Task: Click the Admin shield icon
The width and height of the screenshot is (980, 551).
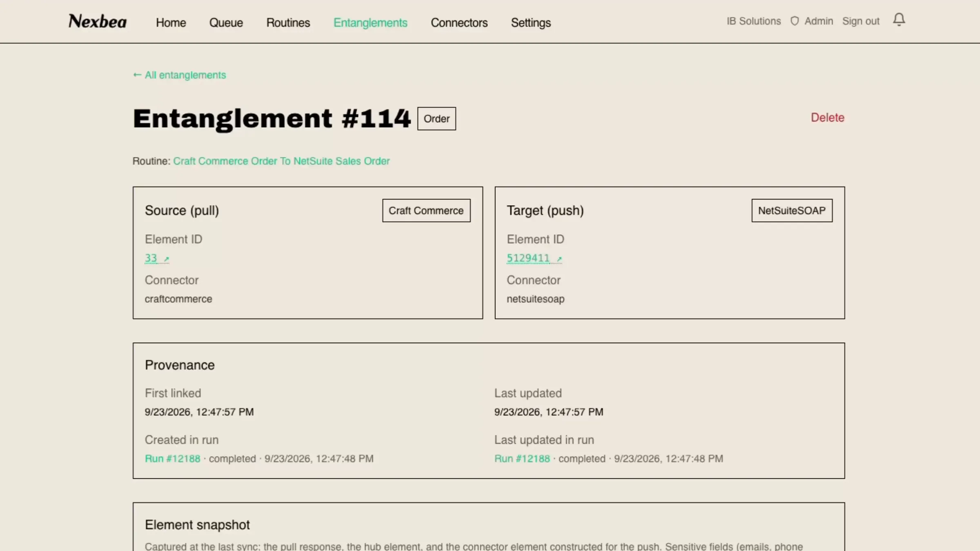Action: click(794, 21)
